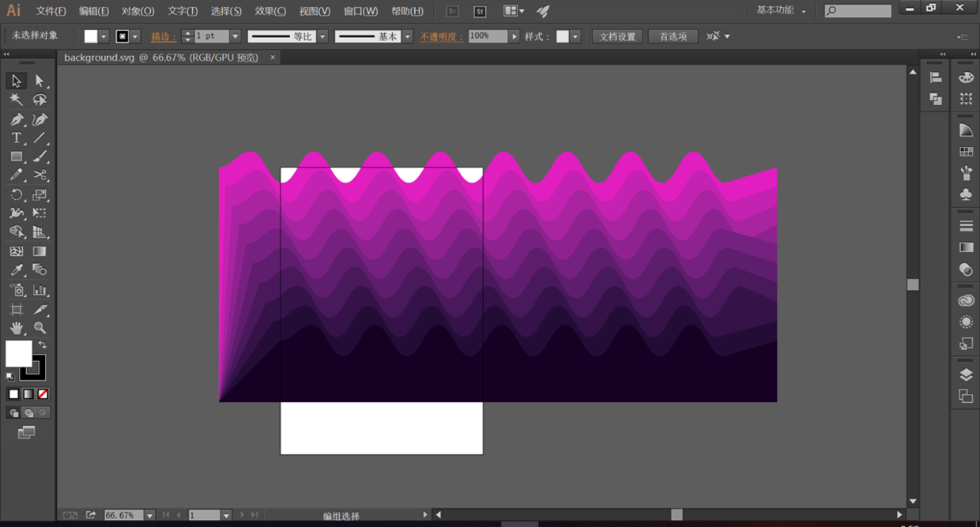Viewport: 980px width, 527px height.
Task: Choose the Scissors tool
Action: pyautogui.click(x=40, y=175)
